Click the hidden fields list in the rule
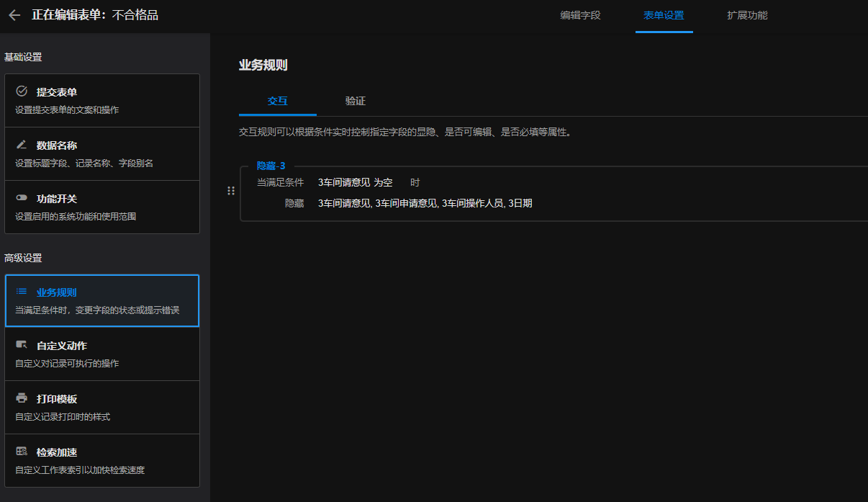The width and height of the screenshot is (868, 502). (425, 204)
